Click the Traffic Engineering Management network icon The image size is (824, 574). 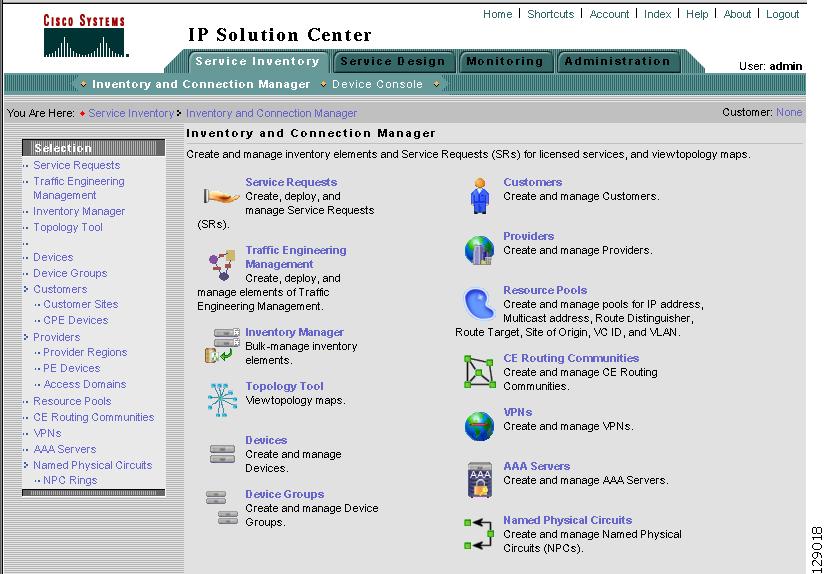(222, 265)
